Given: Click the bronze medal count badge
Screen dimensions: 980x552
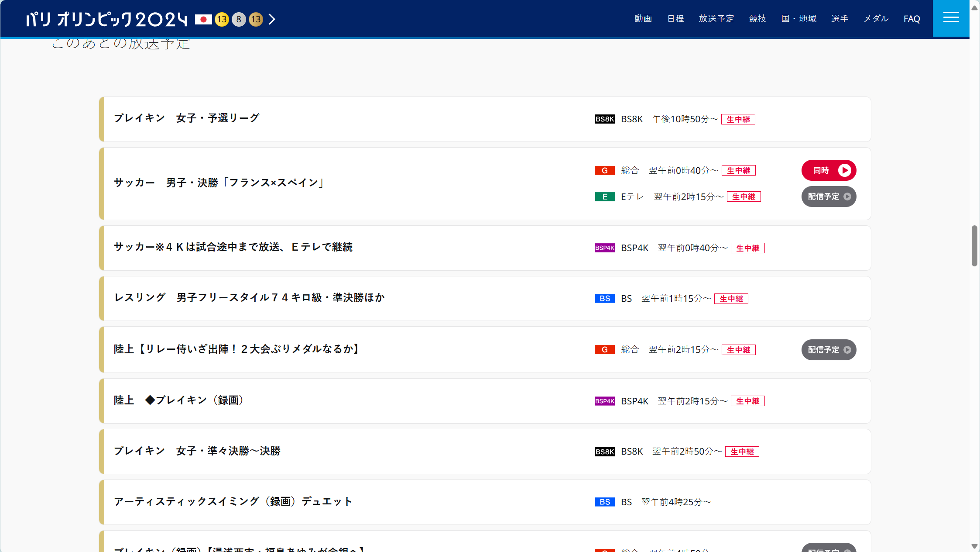Looking at the screenshot, I should click(x=256, y=19).
